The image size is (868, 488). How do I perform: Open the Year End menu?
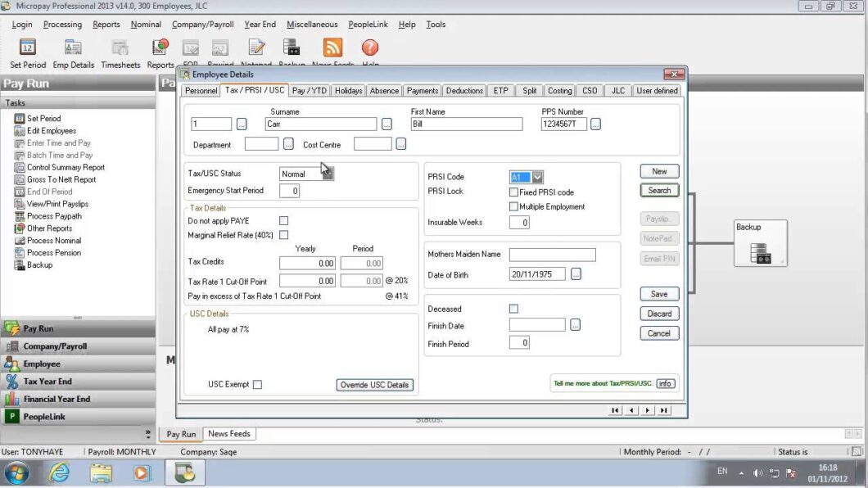pos(260,25)
